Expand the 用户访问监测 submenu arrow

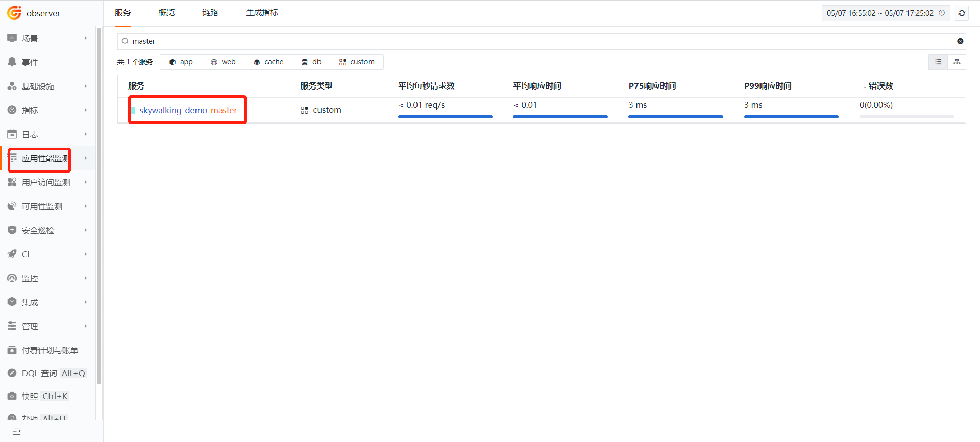pos(86,182)
